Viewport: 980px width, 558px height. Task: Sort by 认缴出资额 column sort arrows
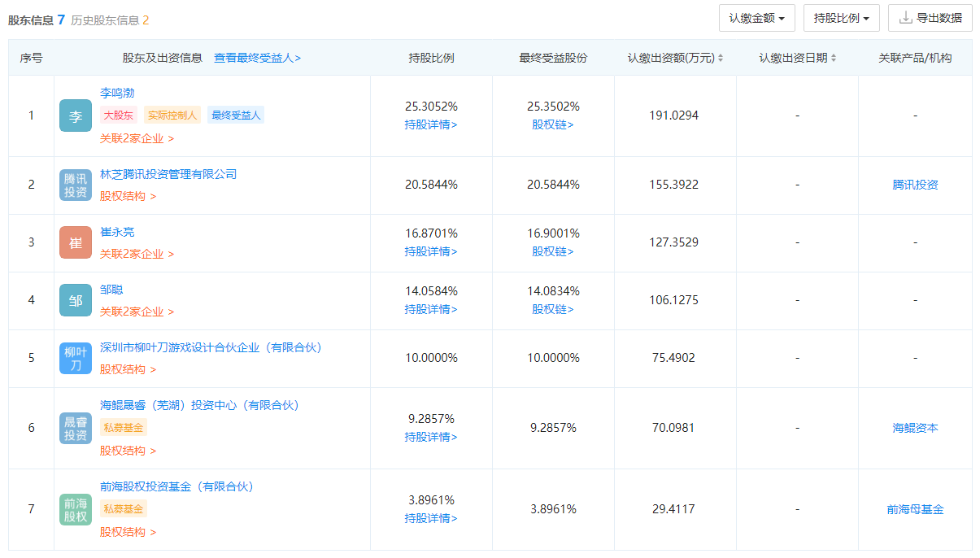point(721,58)
